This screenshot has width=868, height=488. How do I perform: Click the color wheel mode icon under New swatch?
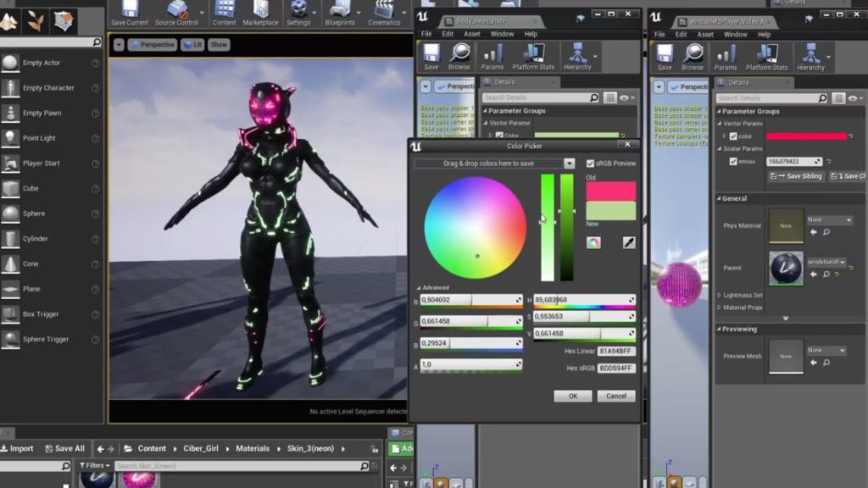[x=593, y=243]
